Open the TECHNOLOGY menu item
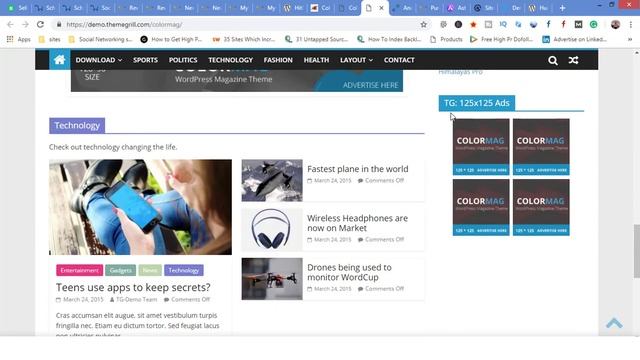Screen dimensions: 640x360 [x=231, y=60]
